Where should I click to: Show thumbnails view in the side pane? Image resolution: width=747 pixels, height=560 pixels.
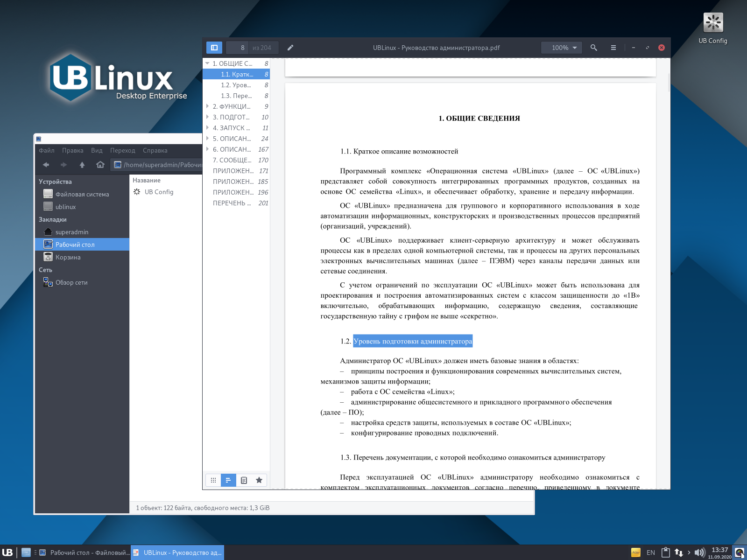click(213, 480)
